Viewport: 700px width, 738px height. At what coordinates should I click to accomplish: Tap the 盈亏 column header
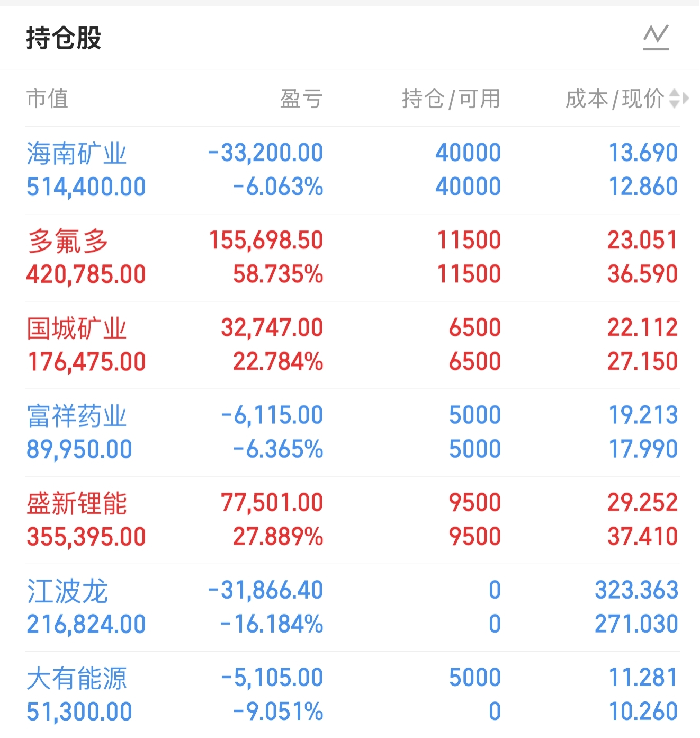[301, 99]
